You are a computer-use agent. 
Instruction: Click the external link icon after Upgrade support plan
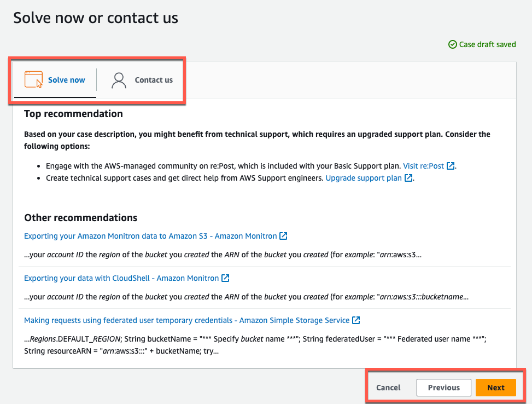[x=408, y=177]
